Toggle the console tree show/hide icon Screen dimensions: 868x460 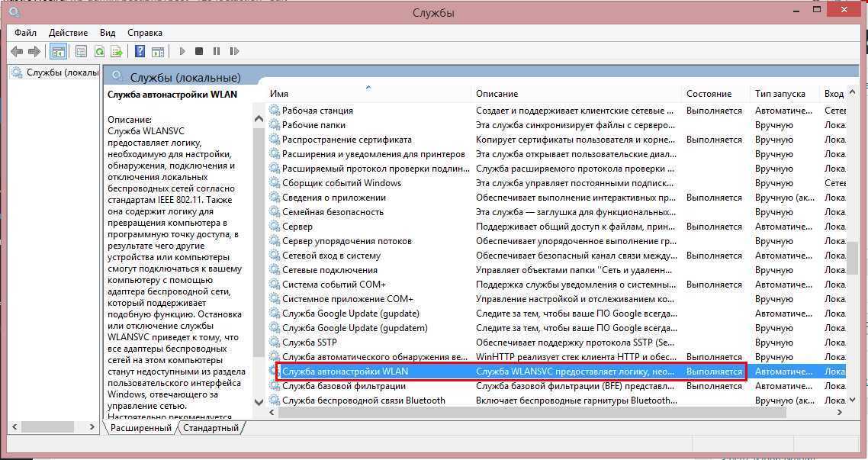(x=58, y=51)
